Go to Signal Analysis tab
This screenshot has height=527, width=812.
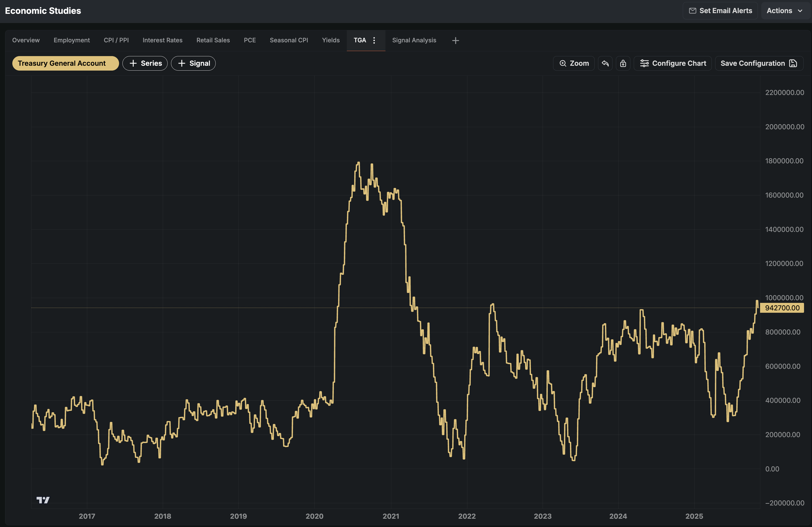414,40
